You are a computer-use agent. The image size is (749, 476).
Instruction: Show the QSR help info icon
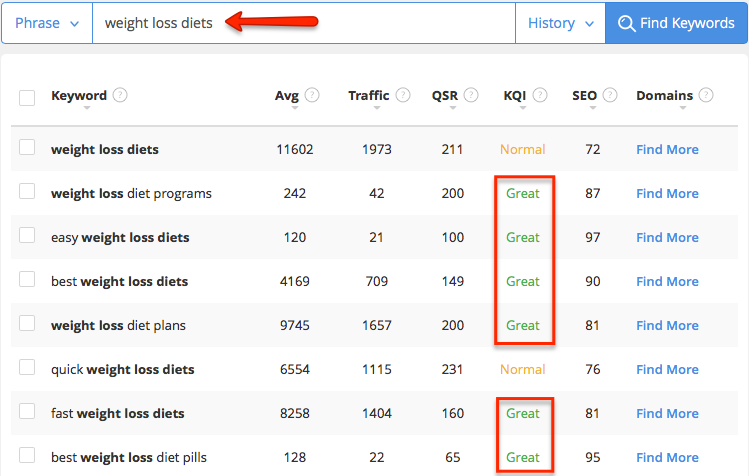coord(471,95)
